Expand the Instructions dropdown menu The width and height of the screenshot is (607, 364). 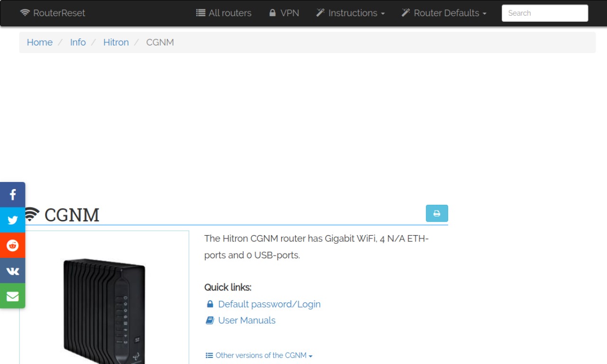coord(350,13)
